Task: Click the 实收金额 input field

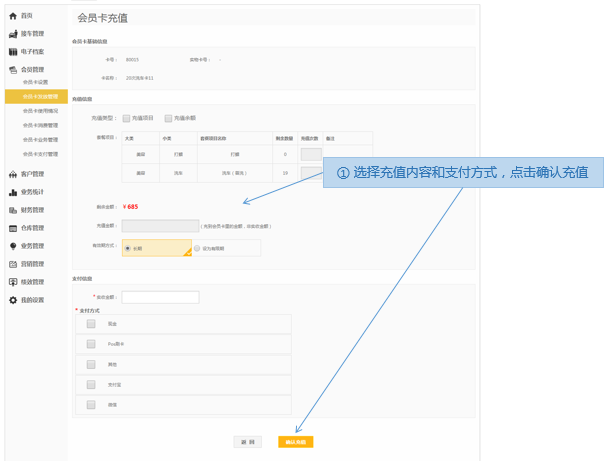Action: coord(160,297)
